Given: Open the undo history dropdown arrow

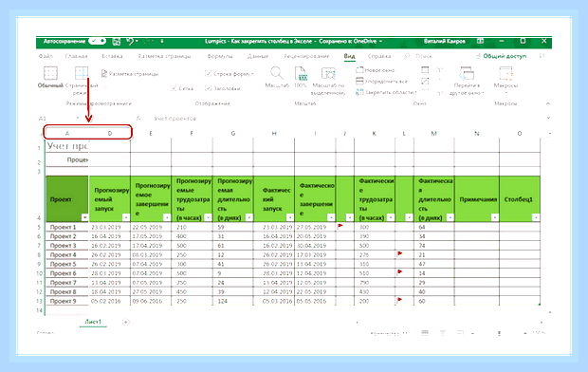Looking at the screenshot, I should [x=137, y=41].
